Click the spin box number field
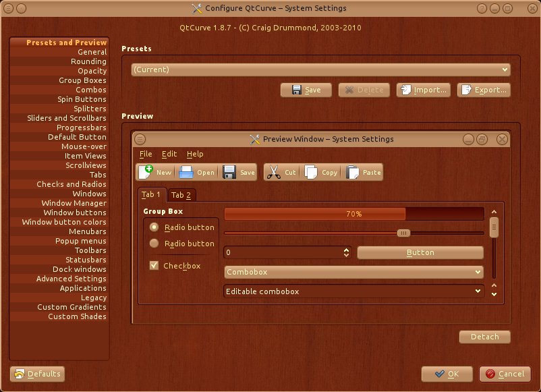The image size is (541, 392). point(283,252)
